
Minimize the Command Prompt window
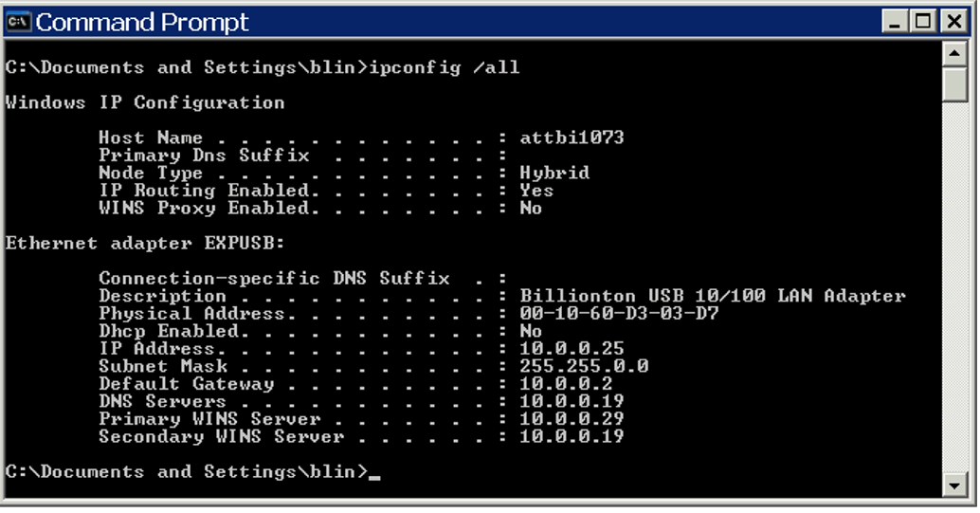(895, 22)
